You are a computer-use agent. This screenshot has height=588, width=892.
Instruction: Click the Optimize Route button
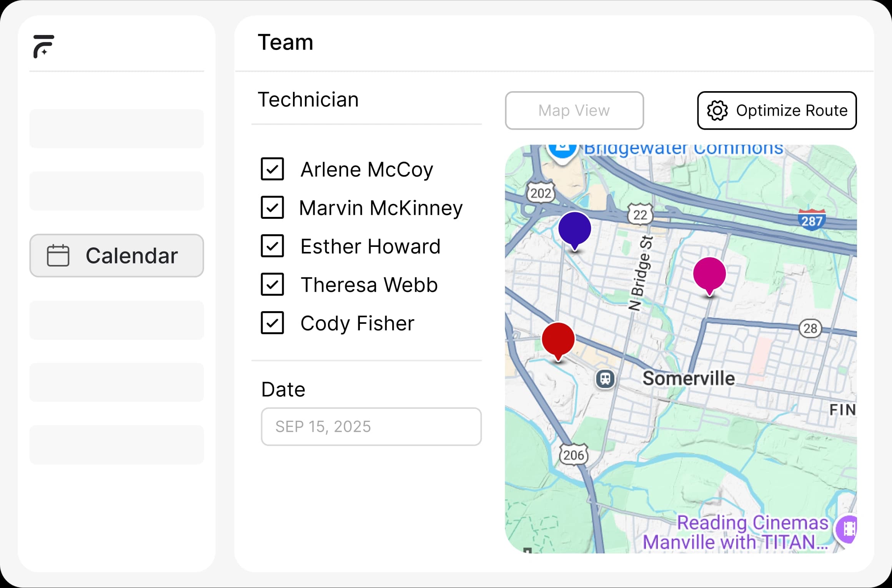(x=777, y=111)
